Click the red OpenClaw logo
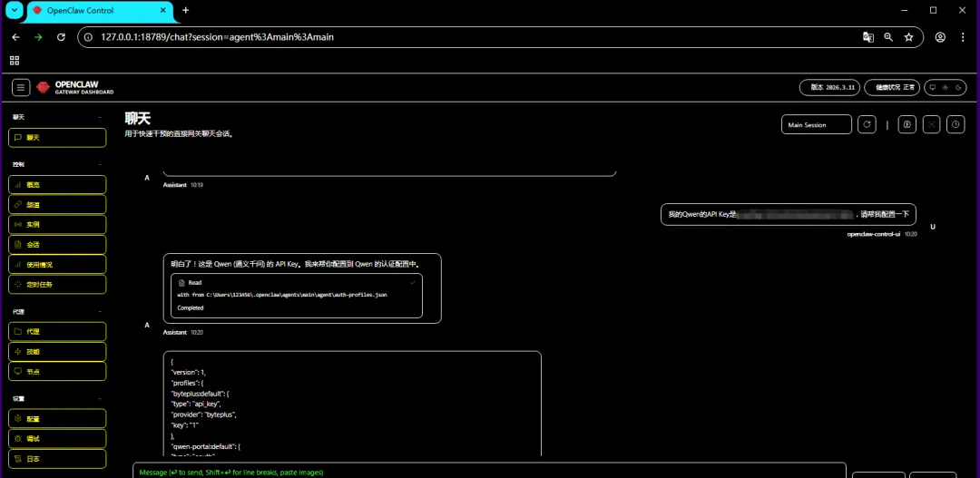Image resolution: width=980 pixels, height=478 pixels. click(43, 87)
